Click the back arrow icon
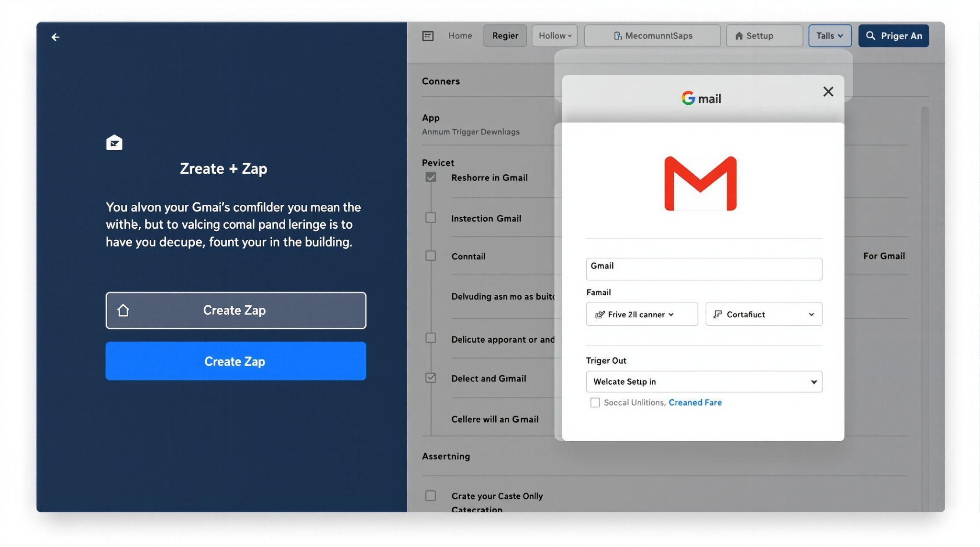The image size is (980, 547). click(x=56, y=37)
